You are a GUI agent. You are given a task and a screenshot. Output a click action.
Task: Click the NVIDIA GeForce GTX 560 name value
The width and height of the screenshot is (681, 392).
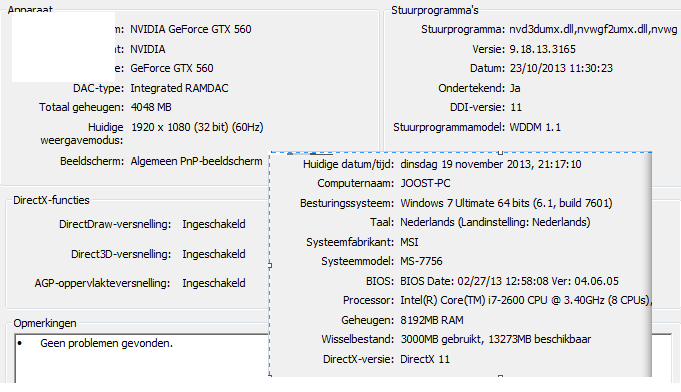191,30
